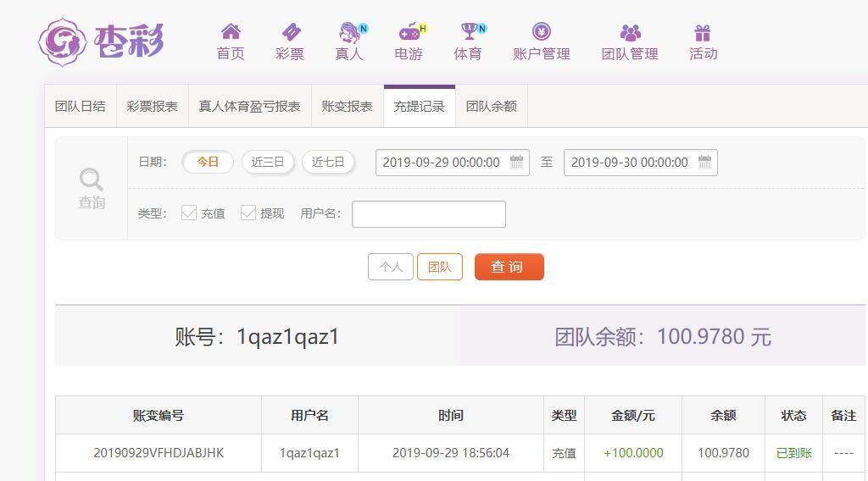Screen dimensions: 868x481
Task: Click transaction ID 20190929VFHDJABJHK
Action: tap(159, 453)
